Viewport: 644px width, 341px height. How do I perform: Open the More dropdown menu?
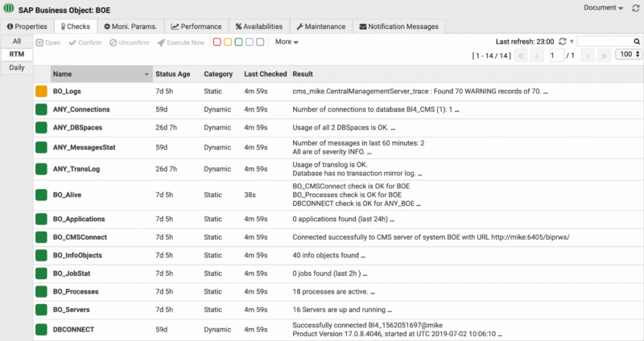[287, 42]
